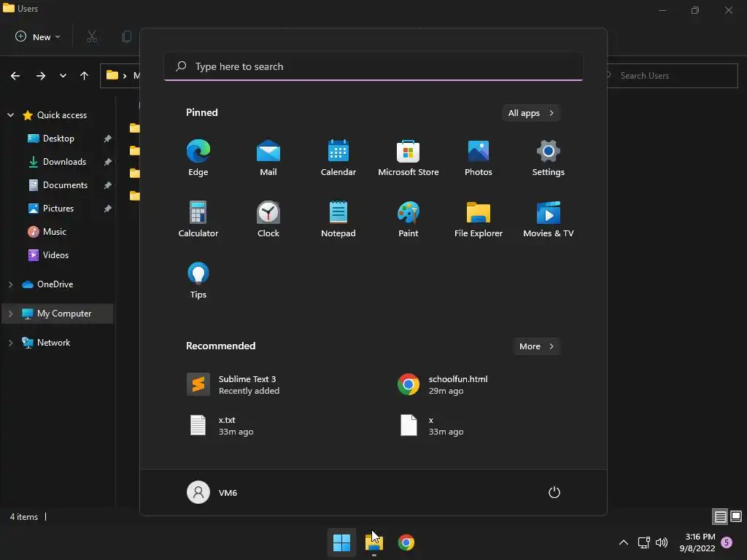
Task: Show All apps list
Action: (x=531, y=113)
